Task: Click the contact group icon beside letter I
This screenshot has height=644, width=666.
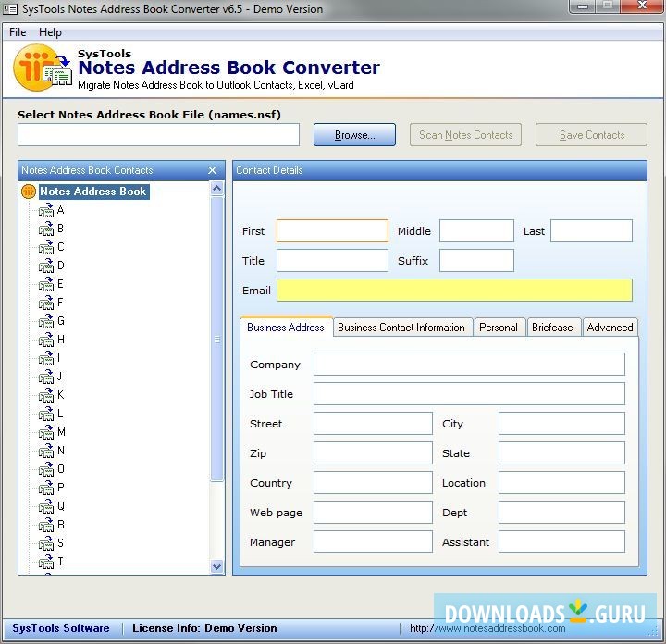Action: tap(46, 358)
